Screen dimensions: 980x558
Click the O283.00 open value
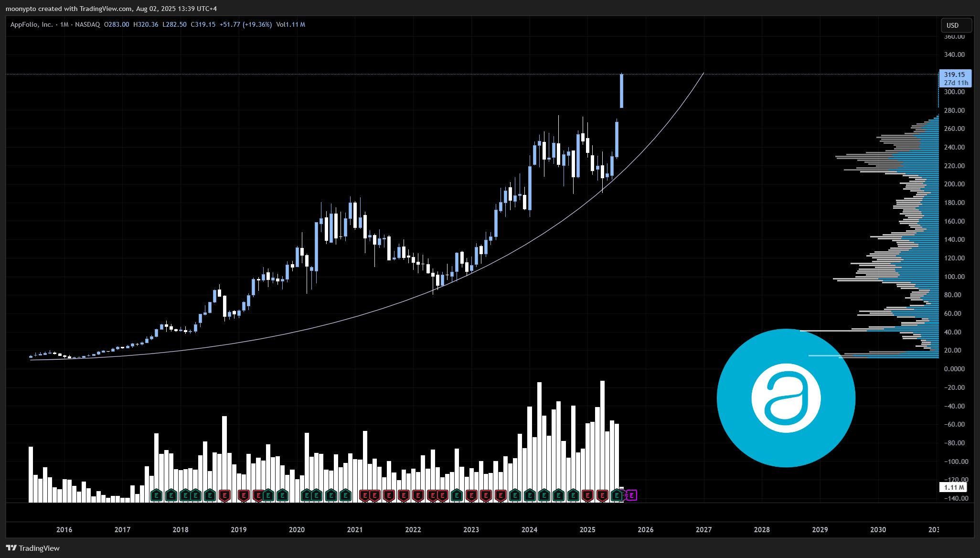tap(117, 24)
